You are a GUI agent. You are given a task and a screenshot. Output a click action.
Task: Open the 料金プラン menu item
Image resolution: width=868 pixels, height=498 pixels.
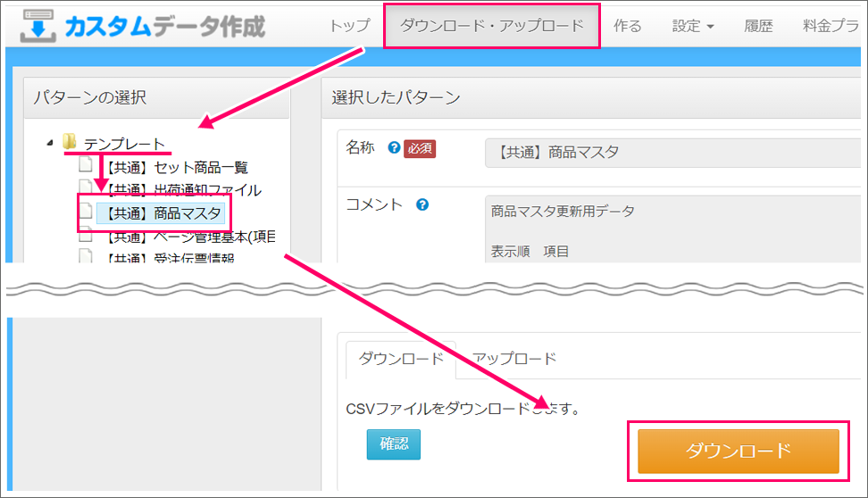pyautogui.click(x=830, y=26)
